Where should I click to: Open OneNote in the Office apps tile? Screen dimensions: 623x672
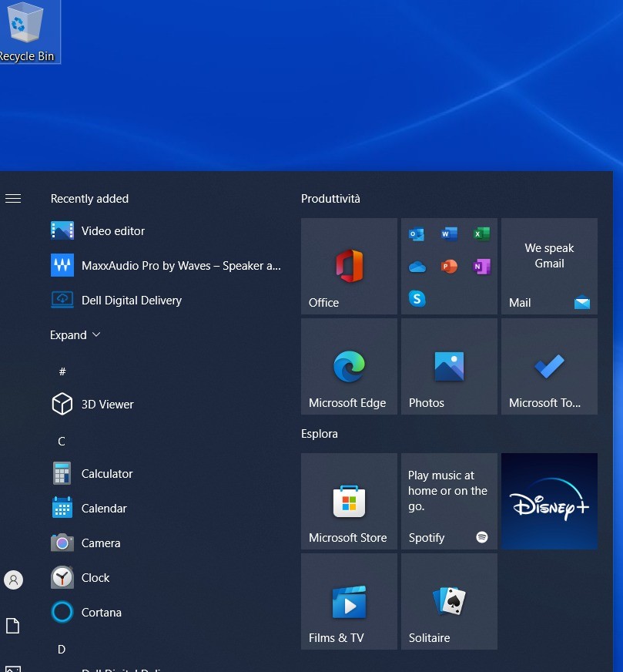482,267
